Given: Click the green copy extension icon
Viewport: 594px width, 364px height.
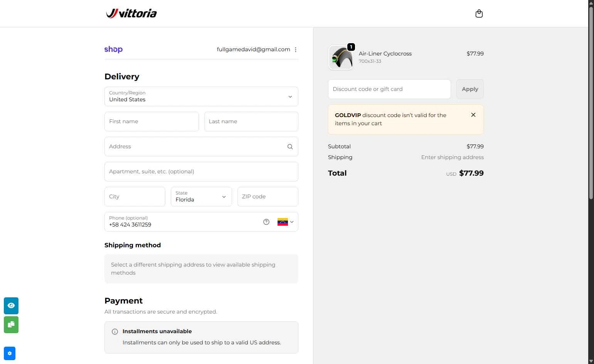Looking at the screenshot, I should 11,324.
